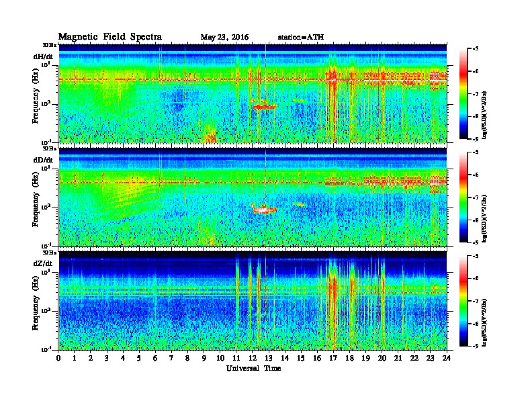
Task: Click the red broadband burst near 17 UT in dZ/dt panel
Action: pyautogui.click(x=333, y=302)
